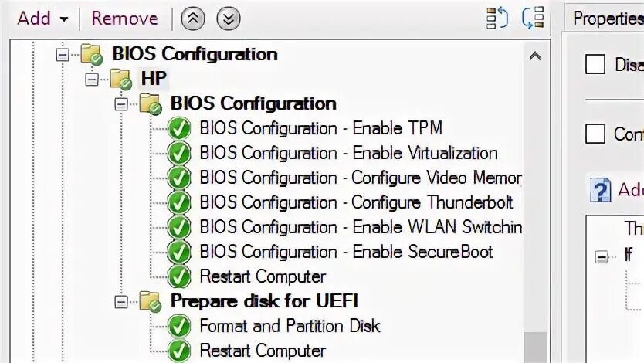This screenshot has width=644, height=363.
Task: Collapse the top-level BIOS Configuration group
Action: pyautogui.click(x=63, y=54)
